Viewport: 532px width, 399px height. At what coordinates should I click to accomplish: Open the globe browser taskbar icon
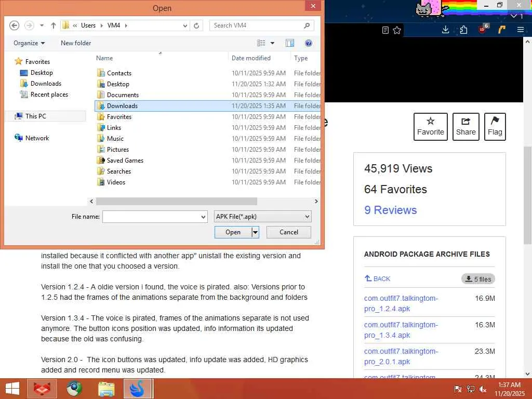click(x=74, y=389)
